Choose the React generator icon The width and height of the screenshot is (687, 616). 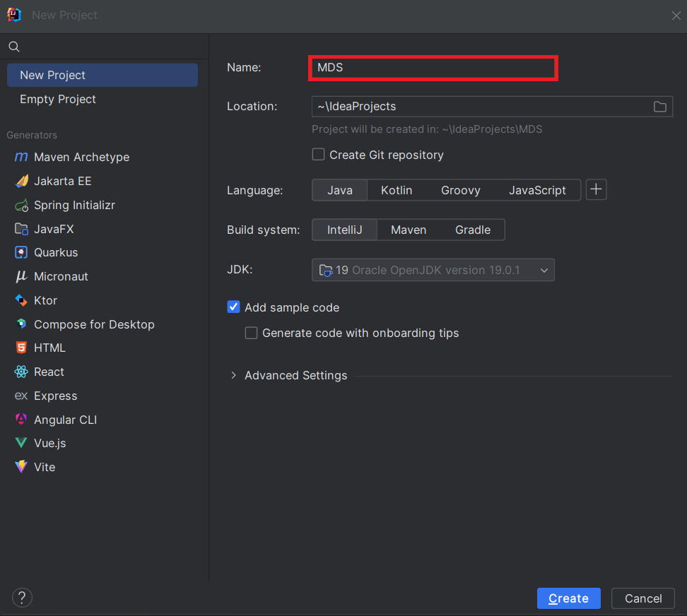click(x=21, y=372)
